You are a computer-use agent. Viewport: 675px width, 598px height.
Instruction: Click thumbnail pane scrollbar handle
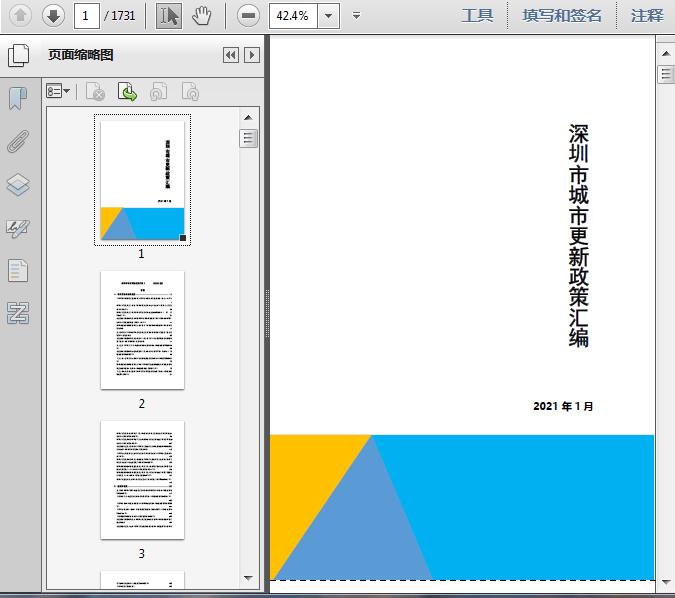tap(248, 138)
